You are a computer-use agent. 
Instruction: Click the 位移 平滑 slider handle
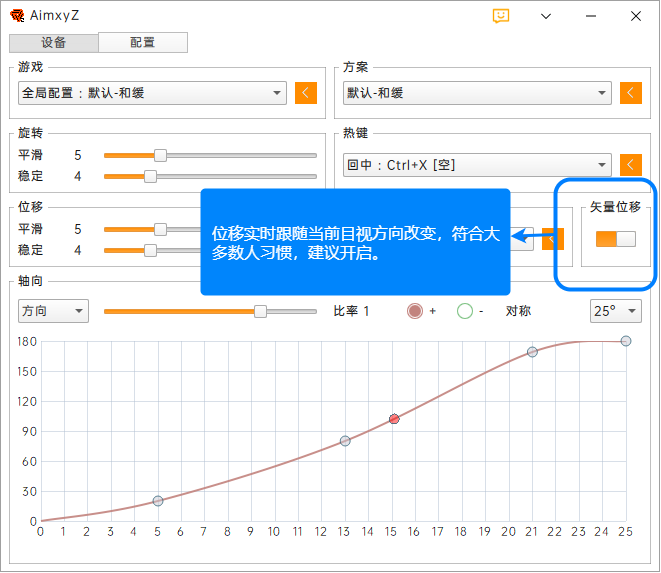tap(160, 229)
